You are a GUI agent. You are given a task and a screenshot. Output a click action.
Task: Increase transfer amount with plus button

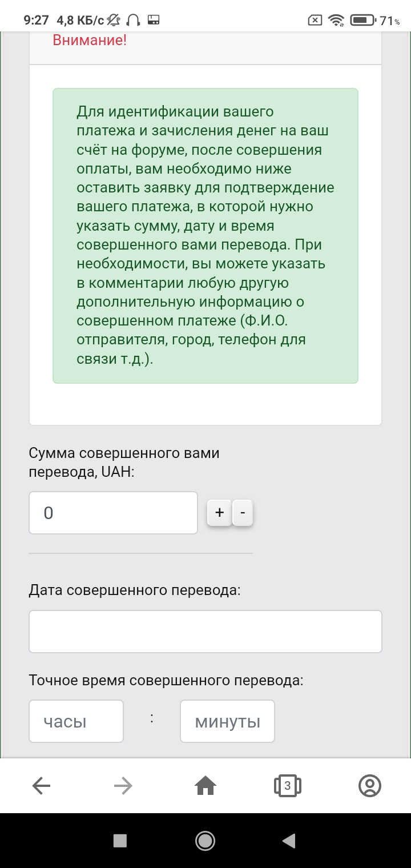pyautogui.click(x=219, y=513)
